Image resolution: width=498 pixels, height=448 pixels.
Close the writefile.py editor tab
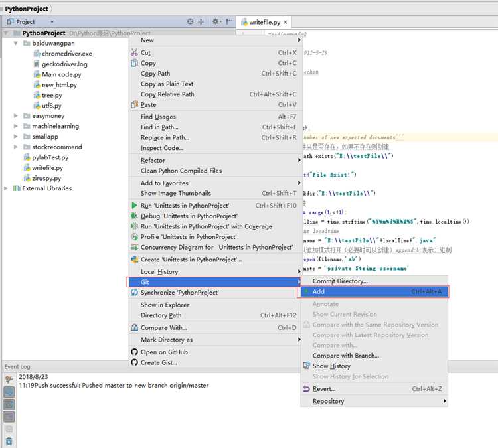(286, 22)
